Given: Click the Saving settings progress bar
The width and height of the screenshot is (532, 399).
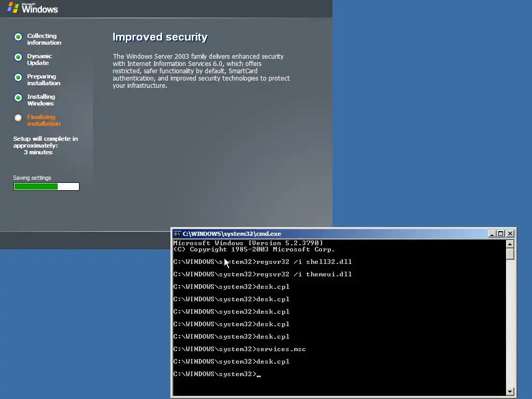Looking at the screenshot, I should coord(46,187).
